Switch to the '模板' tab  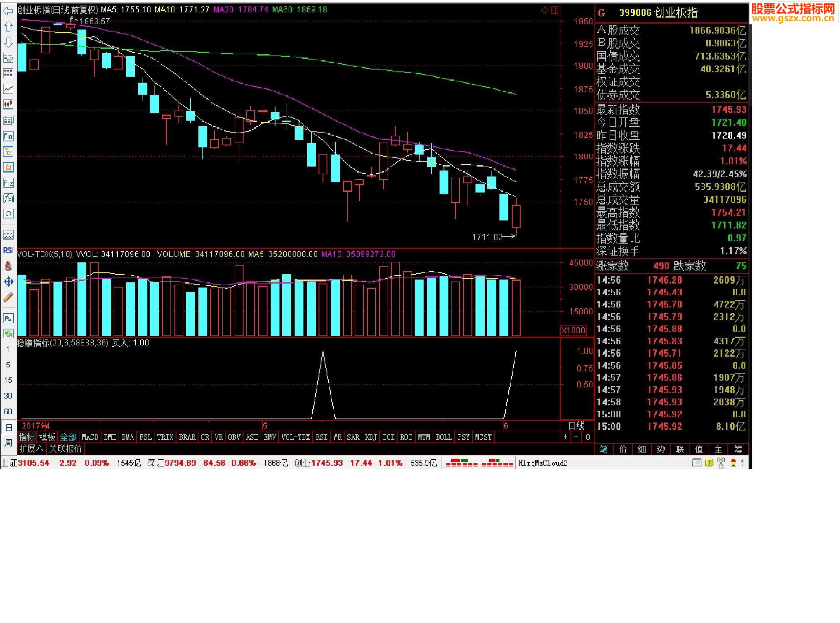pyautogui.click(x=47, y=437)
